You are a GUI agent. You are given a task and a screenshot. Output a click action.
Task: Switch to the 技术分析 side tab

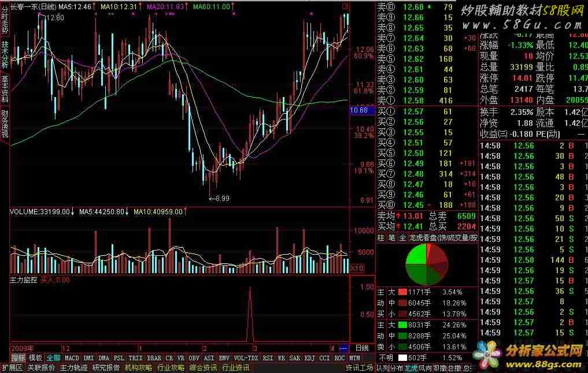point(5,54)
